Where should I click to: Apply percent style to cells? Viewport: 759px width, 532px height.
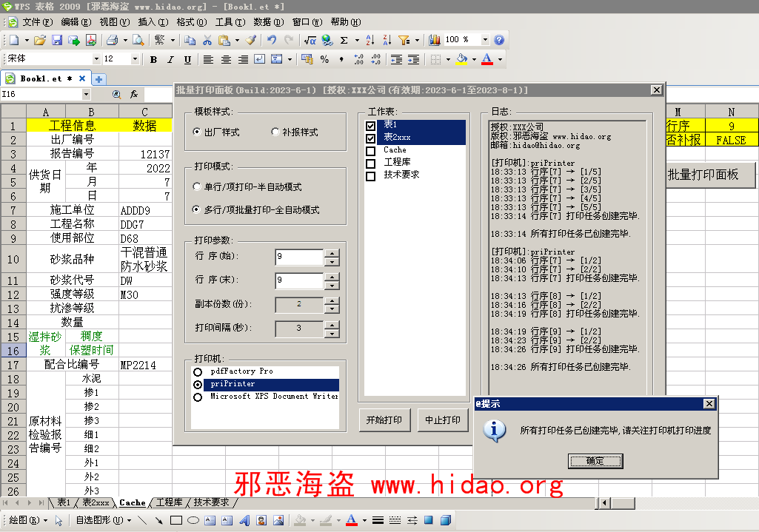pos(324,59)
